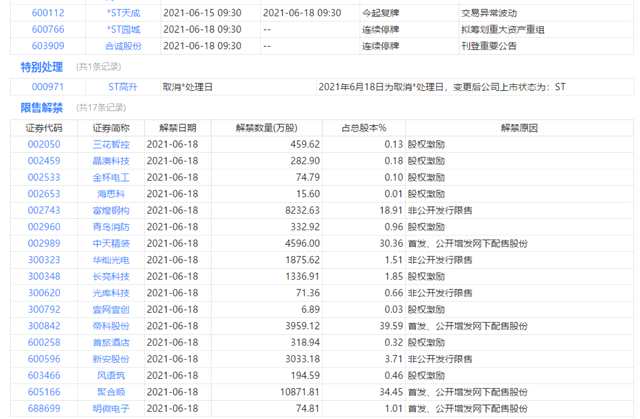This screenshot has width=640, height=419.
Task: Open stock code 688699 link
Action: coord(44,408)
